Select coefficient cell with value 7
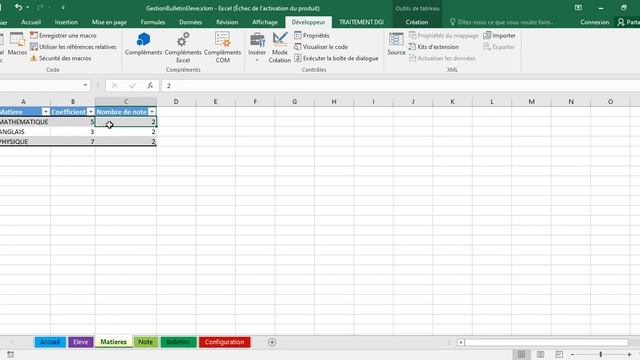Viewport: 640px width, 360px height. tap(73, 141)
